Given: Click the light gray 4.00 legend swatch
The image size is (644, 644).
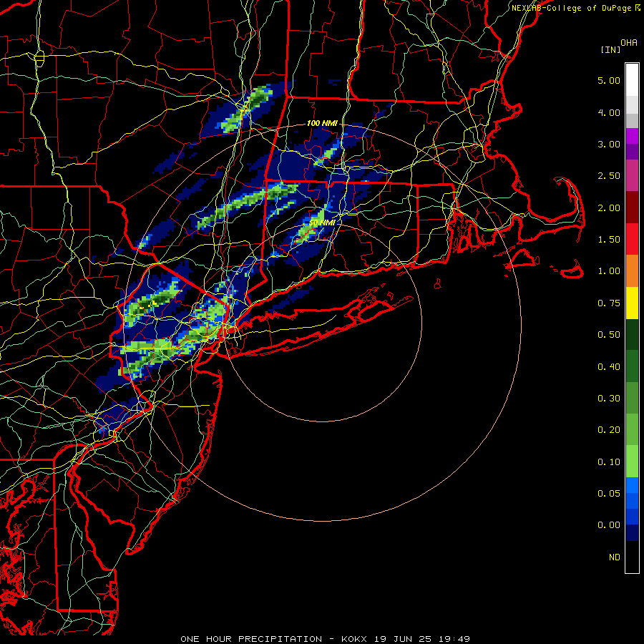Looking at the screenshot, I should coord(632,104).
